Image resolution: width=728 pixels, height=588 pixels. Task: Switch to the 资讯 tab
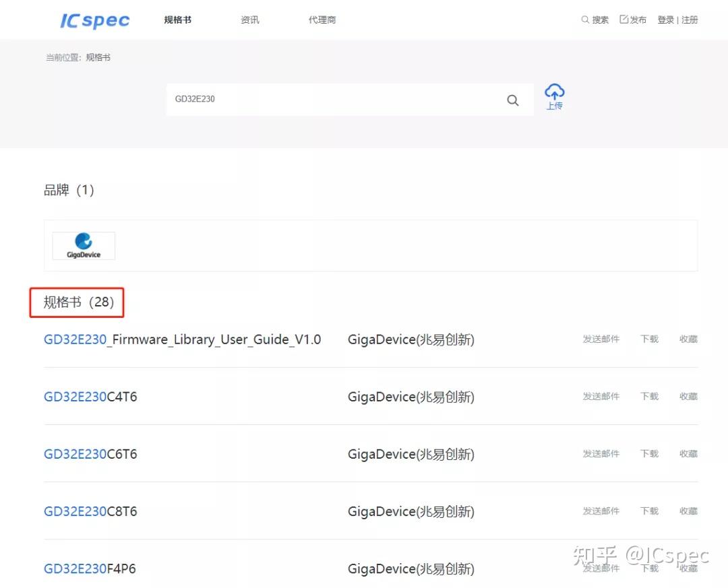[x=249, y=20]
